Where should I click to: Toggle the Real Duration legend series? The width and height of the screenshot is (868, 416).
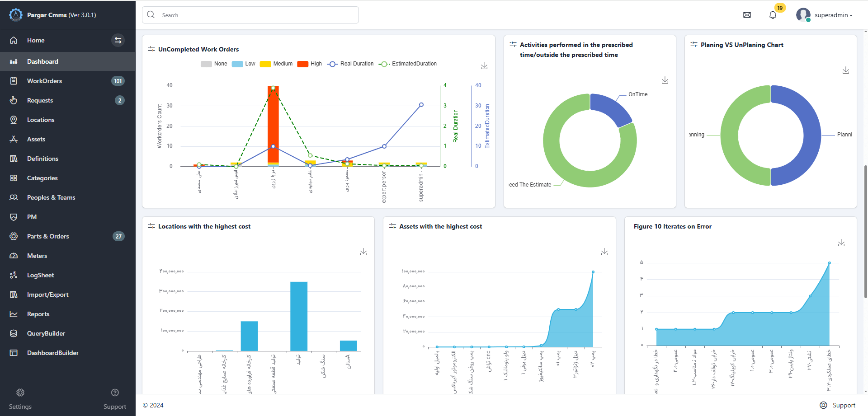(x=351, y=64)
